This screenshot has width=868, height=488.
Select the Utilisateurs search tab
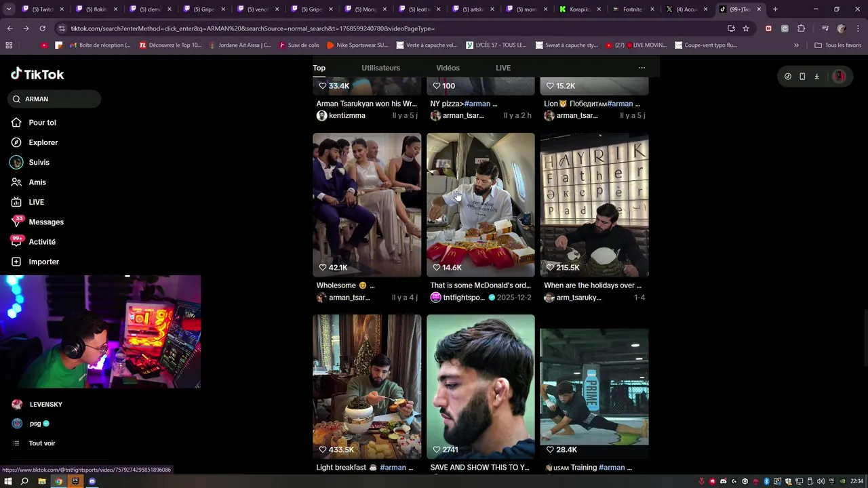tap(380, 68)
